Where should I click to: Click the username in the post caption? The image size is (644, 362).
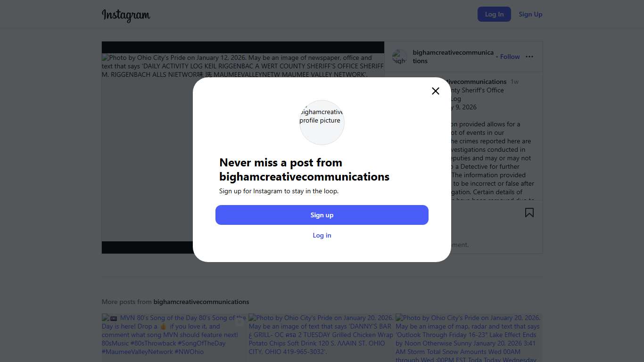coord(476,82)
